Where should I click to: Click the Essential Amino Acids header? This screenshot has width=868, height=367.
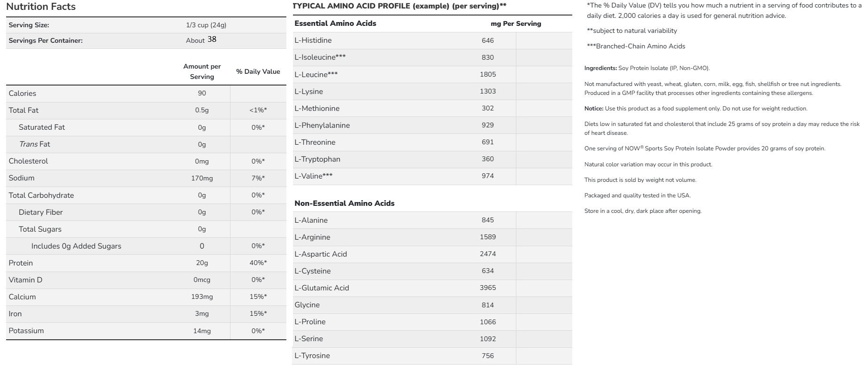click(x=335, y=23)
